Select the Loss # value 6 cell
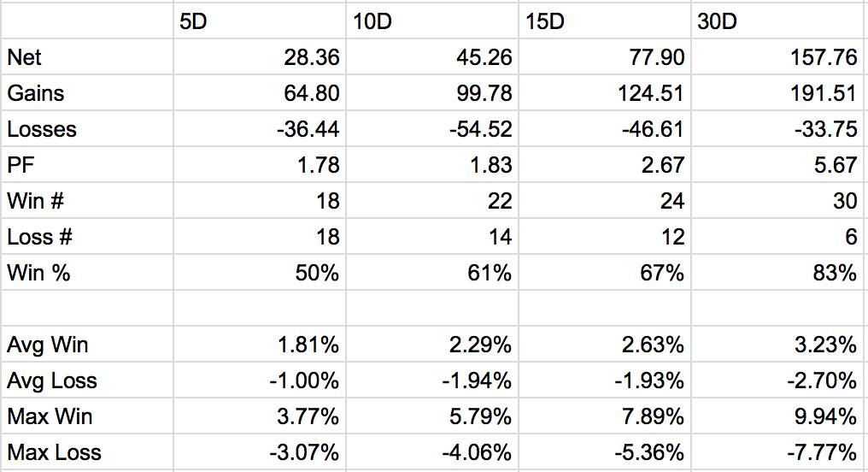 (x=779, y=237)
